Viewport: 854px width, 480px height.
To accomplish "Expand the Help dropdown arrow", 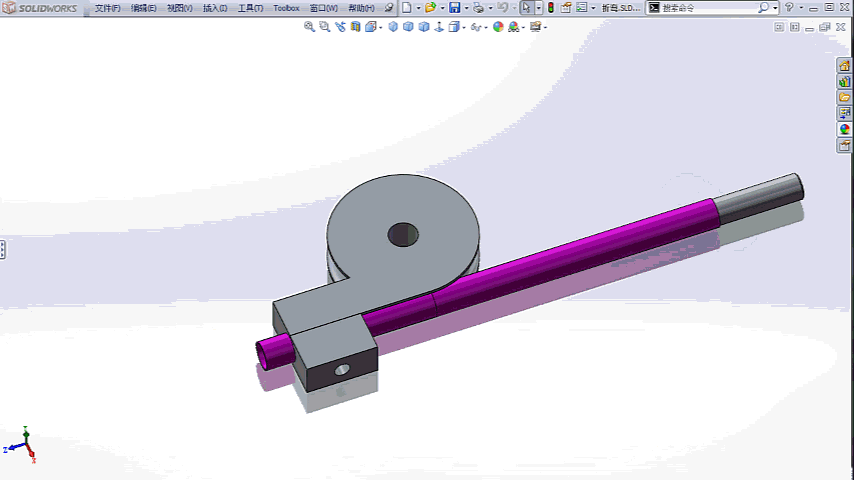I will pos(801,8).
